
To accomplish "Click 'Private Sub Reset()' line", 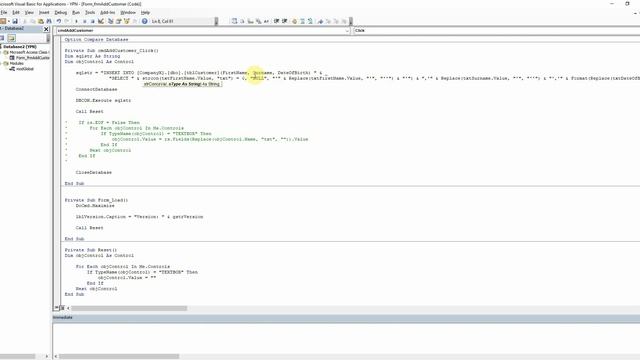I will point(91,250).
